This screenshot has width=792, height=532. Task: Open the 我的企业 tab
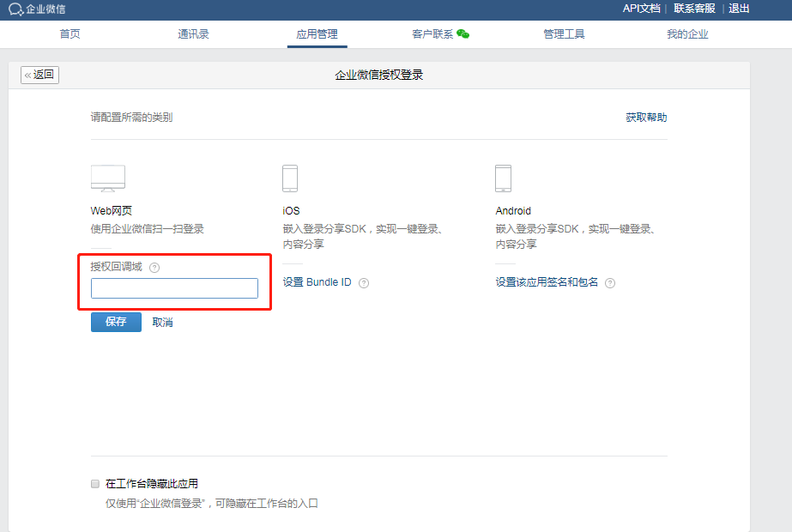click(x=687, y=33)
